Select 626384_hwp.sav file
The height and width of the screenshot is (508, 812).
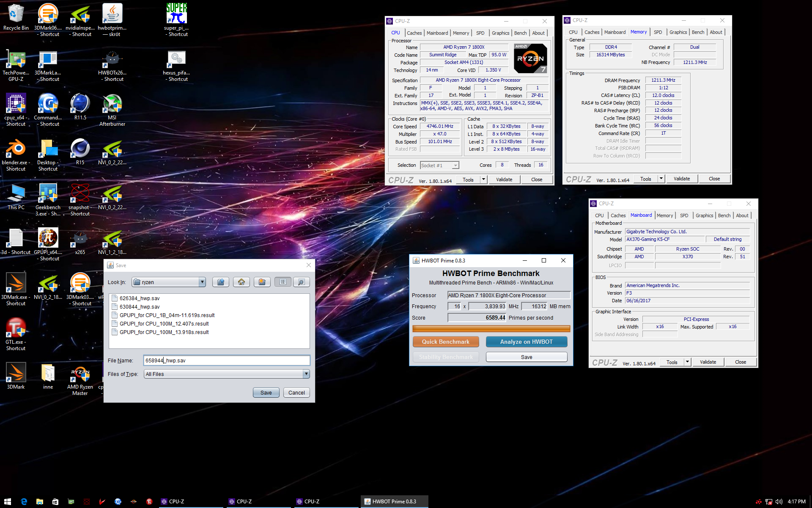tap(135, 298)
